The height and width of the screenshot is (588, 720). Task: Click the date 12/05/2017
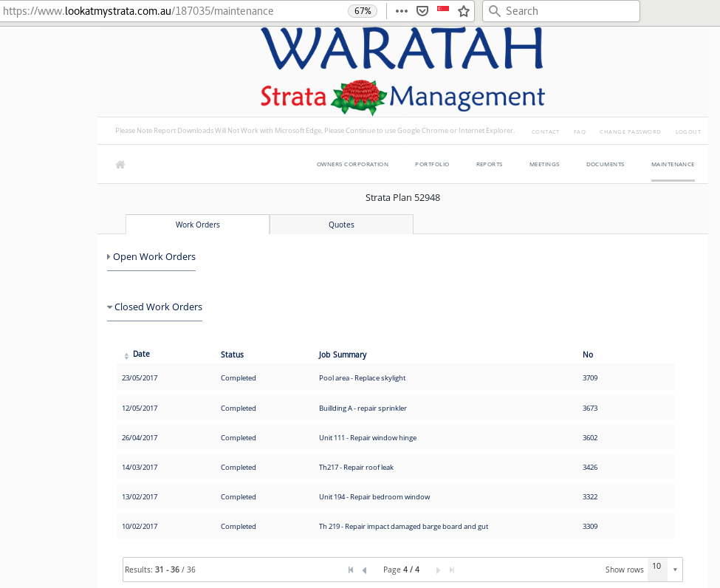[140, 408]
